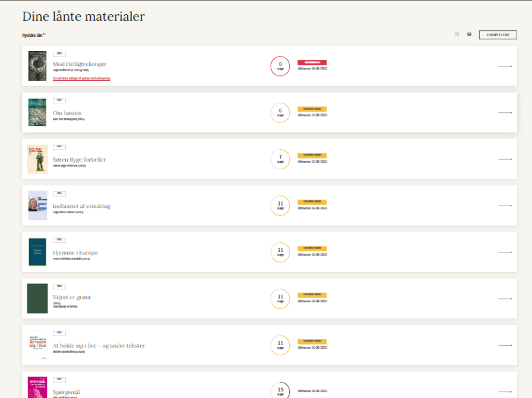Image resolution: width=532 pixels, height=398 pixels.
Task: Click the Om høsten cover image
Action: [x=37, y=112]
